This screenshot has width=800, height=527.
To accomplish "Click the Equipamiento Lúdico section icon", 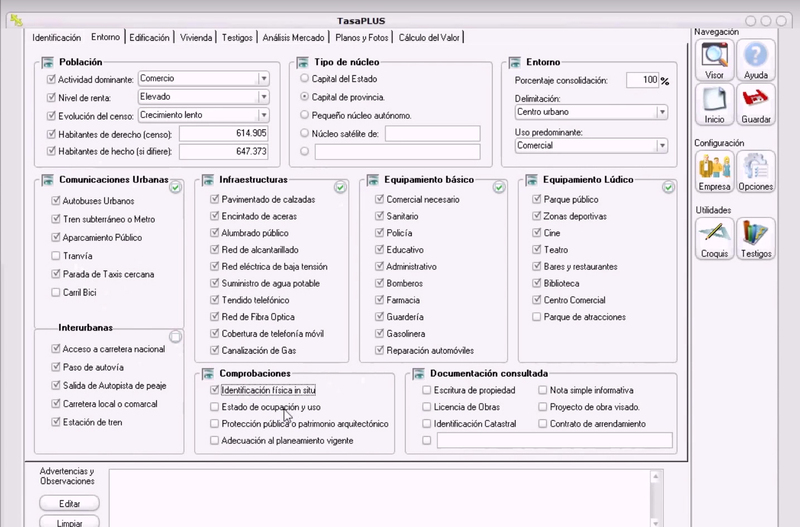I will (x=532, y=180).
